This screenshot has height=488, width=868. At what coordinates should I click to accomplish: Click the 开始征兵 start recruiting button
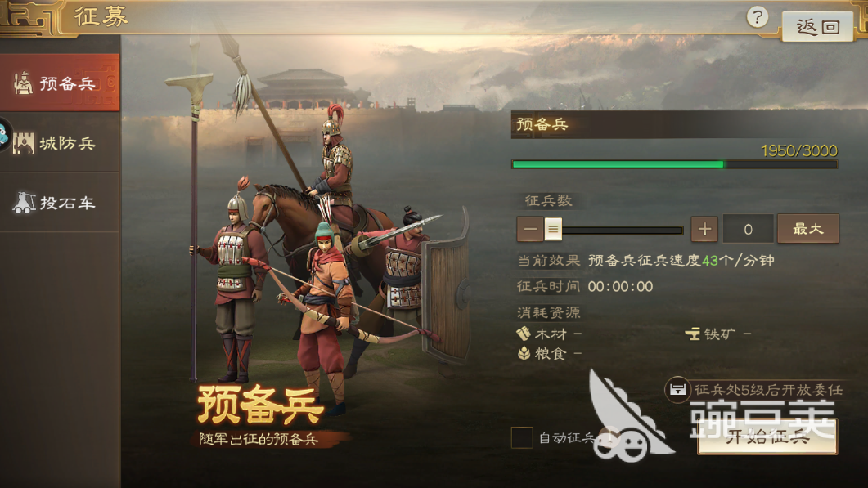tap(767, 437)
